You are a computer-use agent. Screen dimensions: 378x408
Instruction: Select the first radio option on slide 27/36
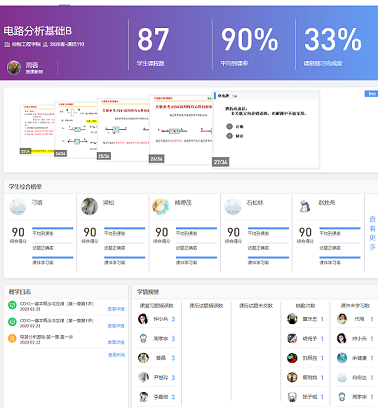click(x=229, y=126)
